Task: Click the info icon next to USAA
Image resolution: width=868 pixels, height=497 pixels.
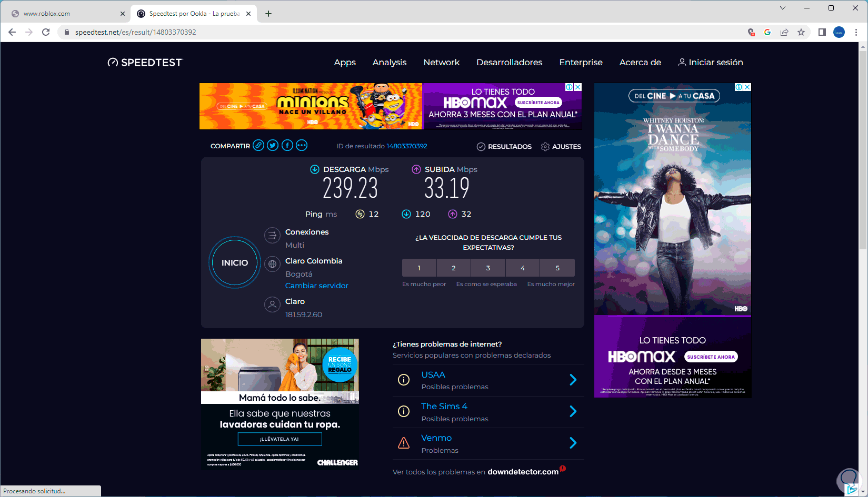Action: point(404,380)
